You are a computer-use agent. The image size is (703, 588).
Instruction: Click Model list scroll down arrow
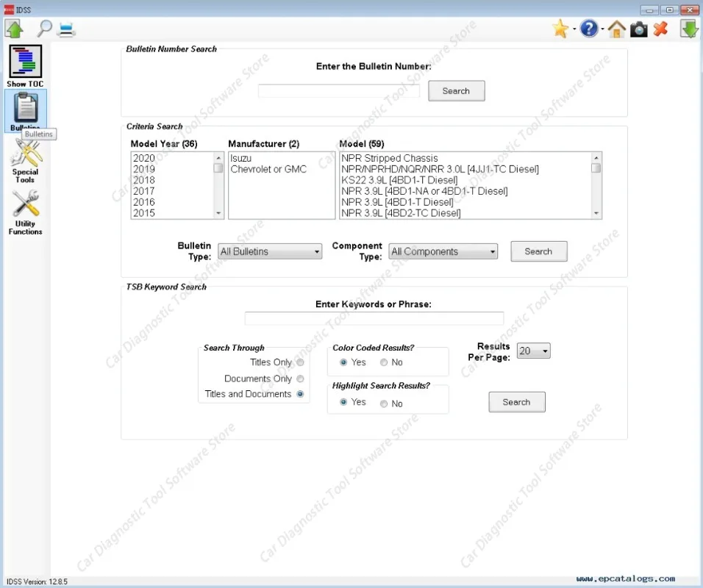tap(596, 213)
